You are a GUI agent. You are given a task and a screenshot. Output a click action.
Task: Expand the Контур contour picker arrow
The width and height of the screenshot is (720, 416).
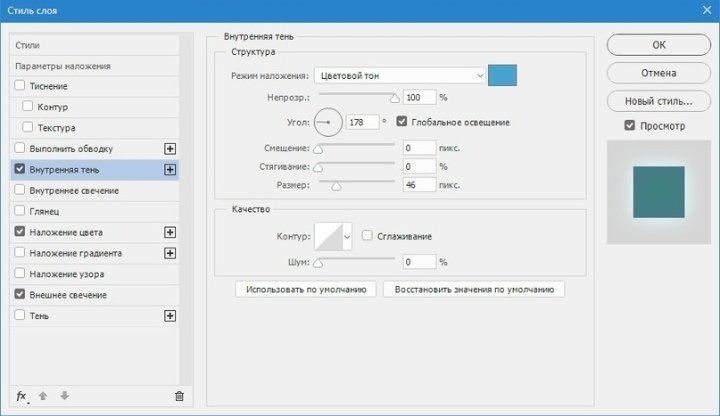click(x=347, y=236)
